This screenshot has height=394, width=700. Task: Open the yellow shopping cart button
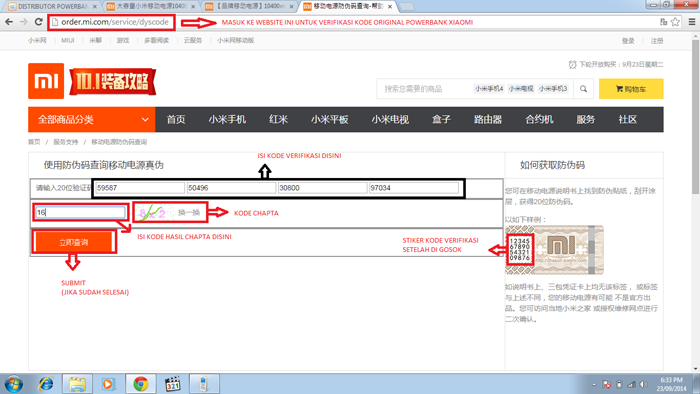point(631,89)
